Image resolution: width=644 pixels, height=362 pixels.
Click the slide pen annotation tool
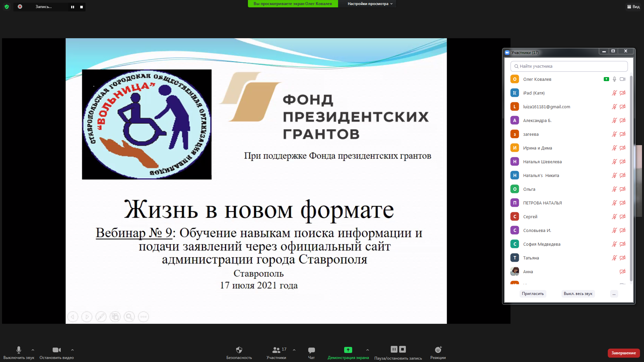101,317
